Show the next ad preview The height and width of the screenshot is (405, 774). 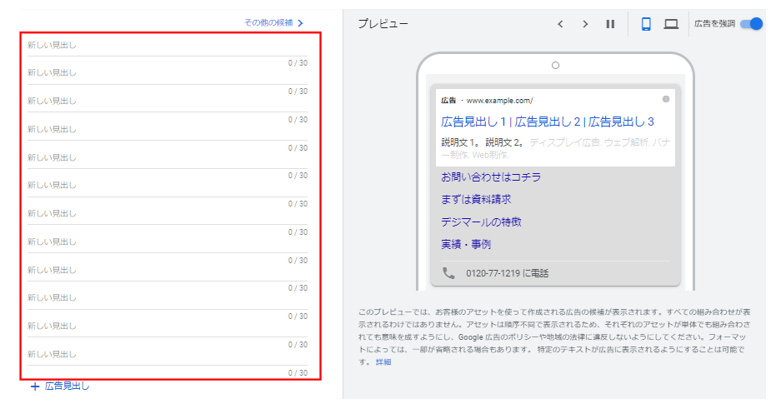coord(585,24)
